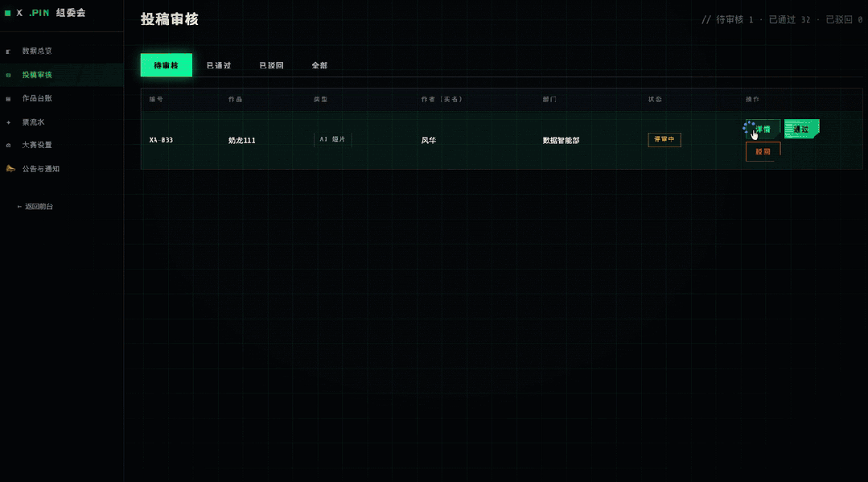
Task: Click the work title 奶龙111
Action: tap(242, 141)
